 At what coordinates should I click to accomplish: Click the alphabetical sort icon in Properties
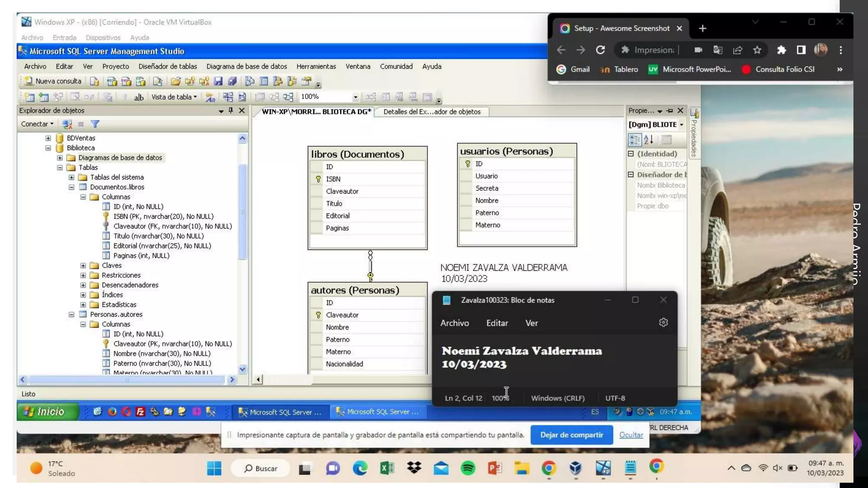click(x=648, y=139)
